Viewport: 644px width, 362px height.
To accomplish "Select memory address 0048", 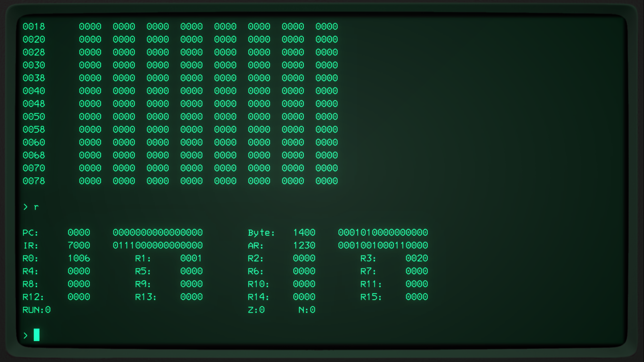I will click(34, 104).
